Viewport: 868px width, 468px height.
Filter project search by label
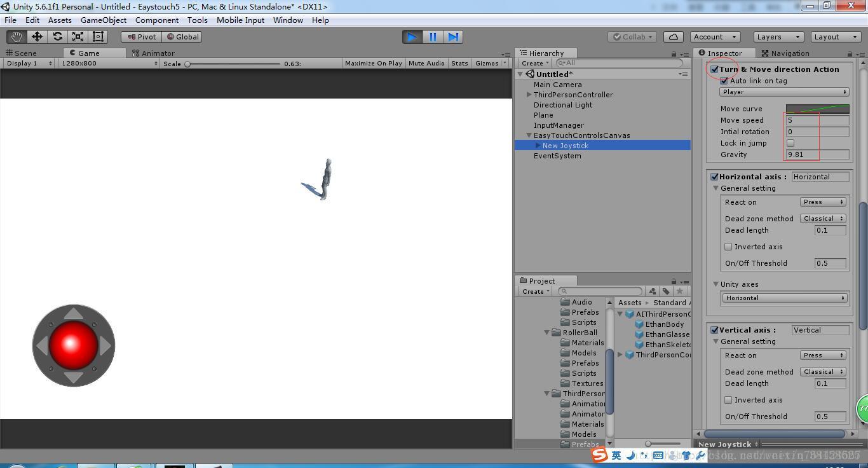666,291
